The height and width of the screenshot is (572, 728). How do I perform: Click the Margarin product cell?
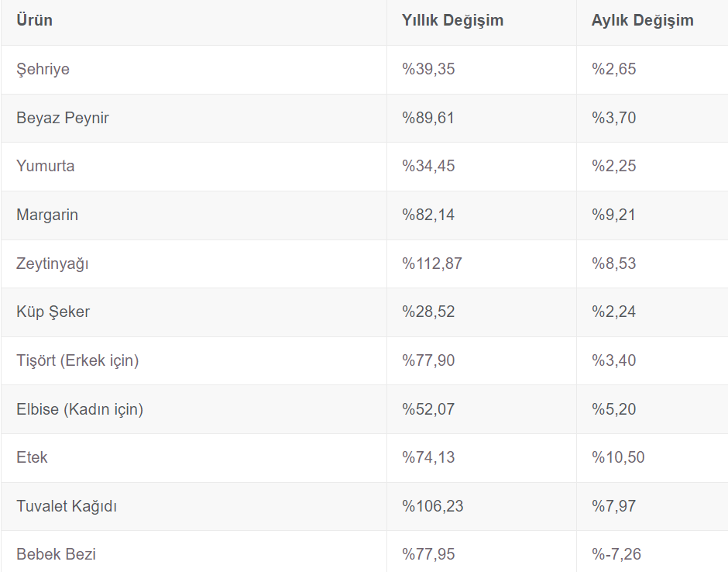pyautogui.click(x=47, y=215)
